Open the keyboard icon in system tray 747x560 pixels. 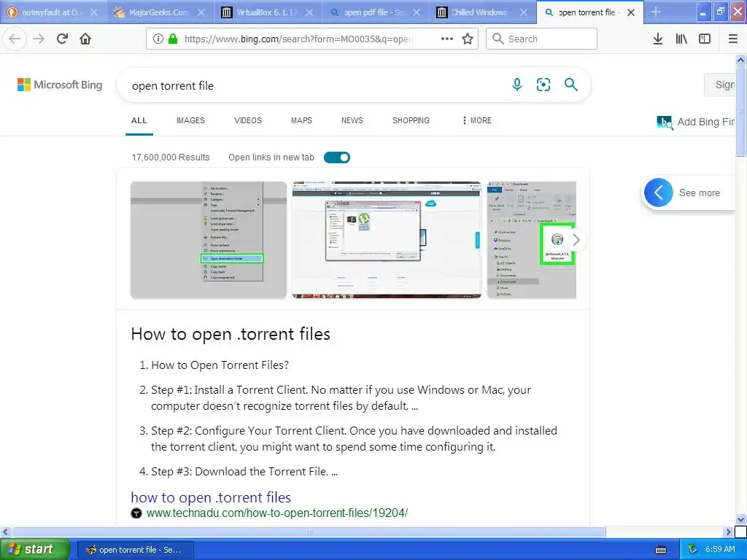661,550
